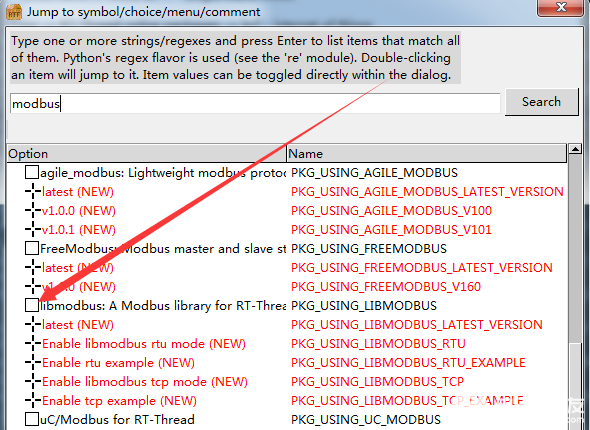This screenshot has height=430, width=590.
Task: Click the RT icon in title bar
Action: (x=14, y=12)
